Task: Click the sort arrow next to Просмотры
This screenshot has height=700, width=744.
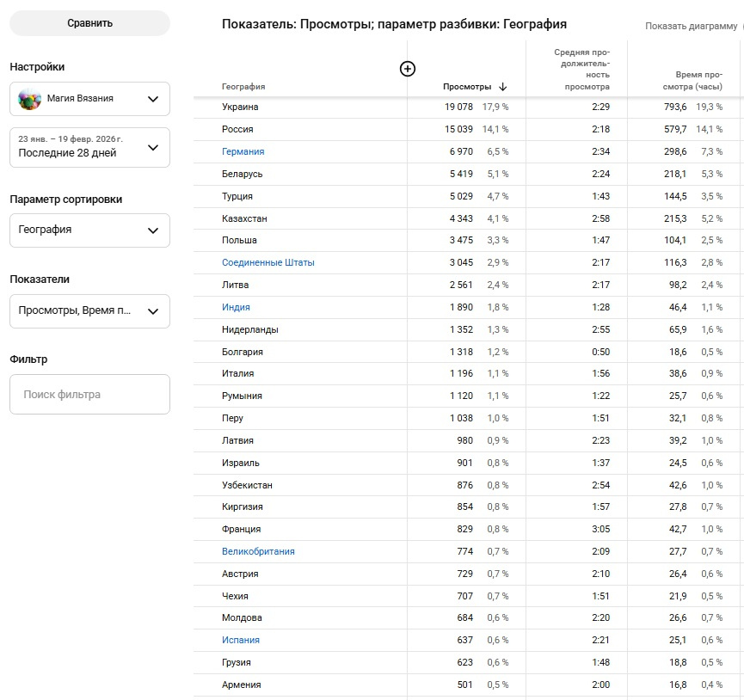Action: coord(503,87)
